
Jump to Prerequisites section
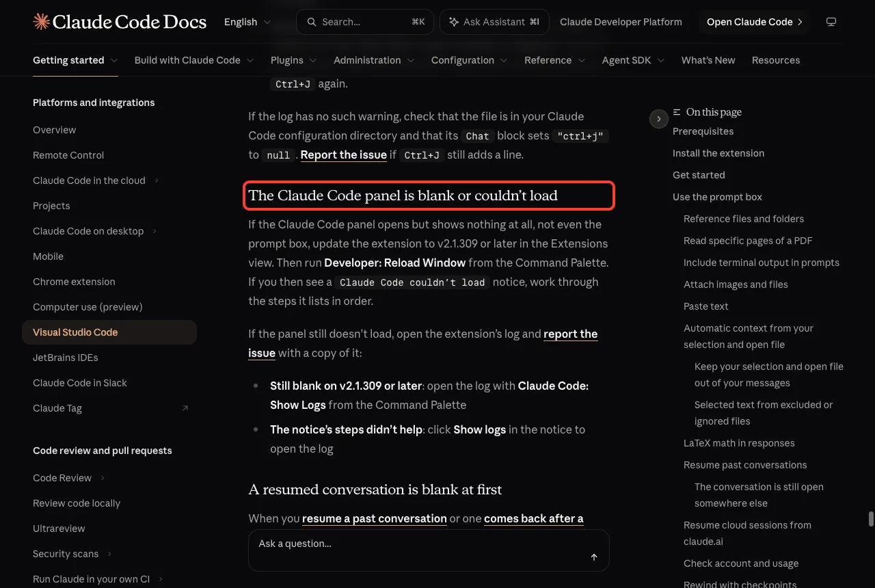click(x=703, y=131)
